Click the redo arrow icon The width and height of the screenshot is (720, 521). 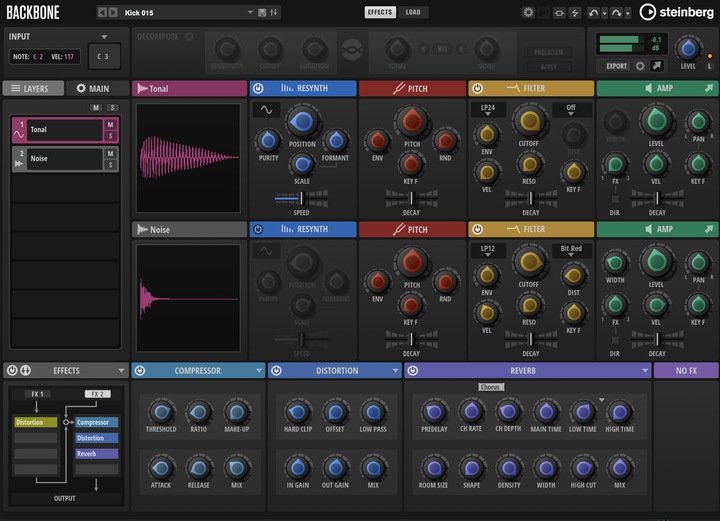(x=616, y=13)
